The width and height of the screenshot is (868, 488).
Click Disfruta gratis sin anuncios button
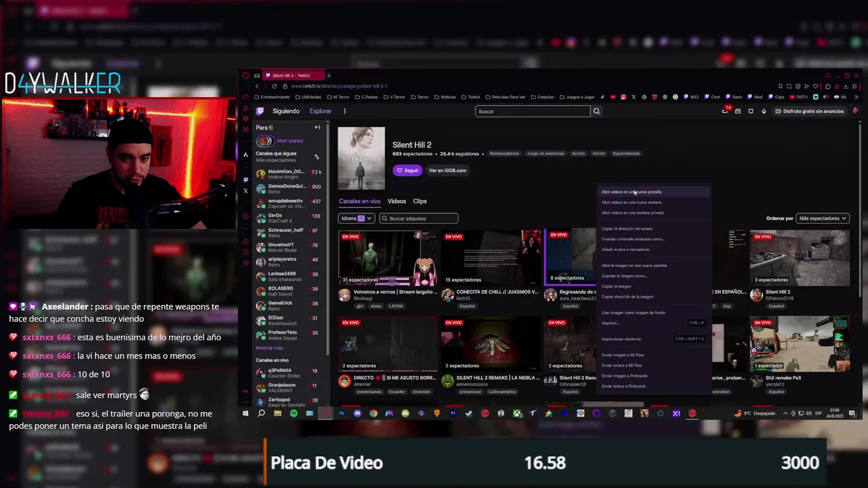(810, 111)
